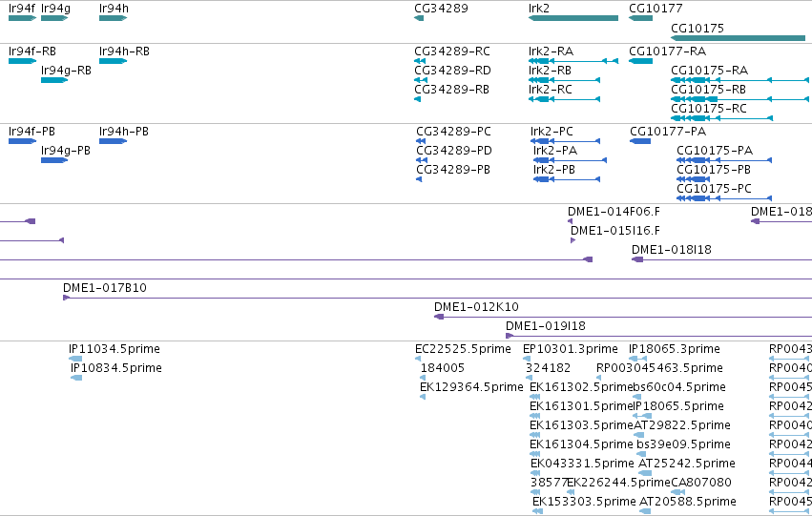Select transcript CG10175-RC
The height and width of the screenshot is (516, 812).
pos(722,118)
